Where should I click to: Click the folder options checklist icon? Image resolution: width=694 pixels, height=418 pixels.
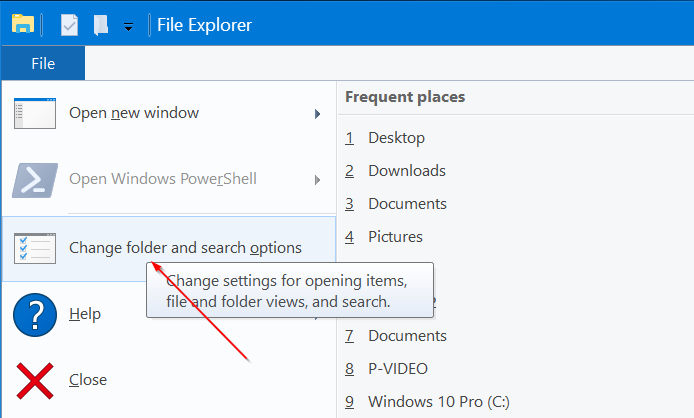pos(34,247)
